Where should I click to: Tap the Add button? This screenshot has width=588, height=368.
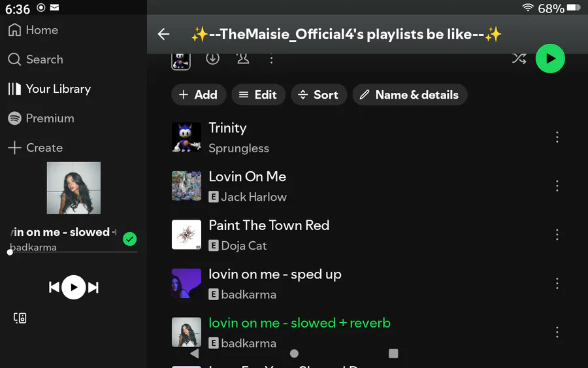[x=199, y=95]
